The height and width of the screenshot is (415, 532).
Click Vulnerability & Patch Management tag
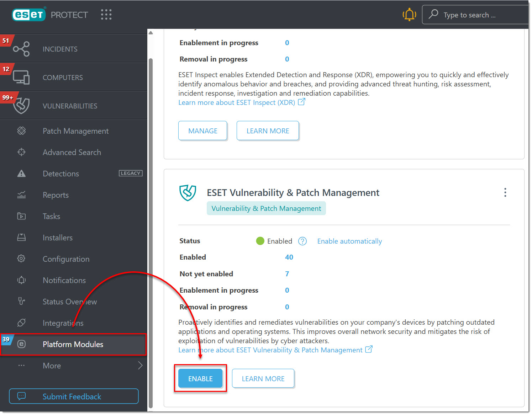pyautogui.click(x=266, y=208)
